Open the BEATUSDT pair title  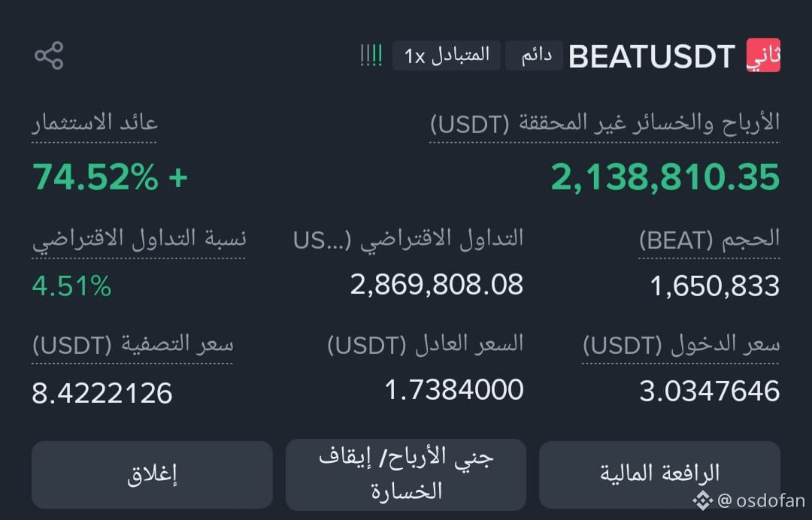[x=652, y=56]
